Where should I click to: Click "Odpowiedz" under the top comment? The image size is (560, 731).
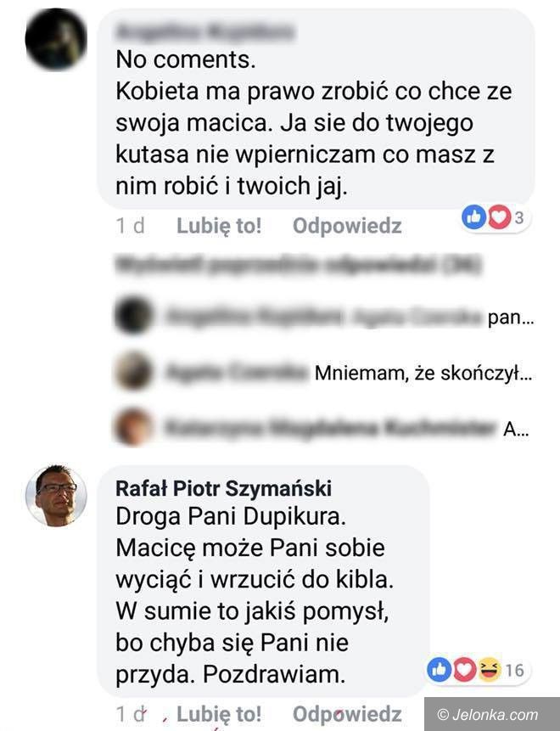click(x=347, y=226)
